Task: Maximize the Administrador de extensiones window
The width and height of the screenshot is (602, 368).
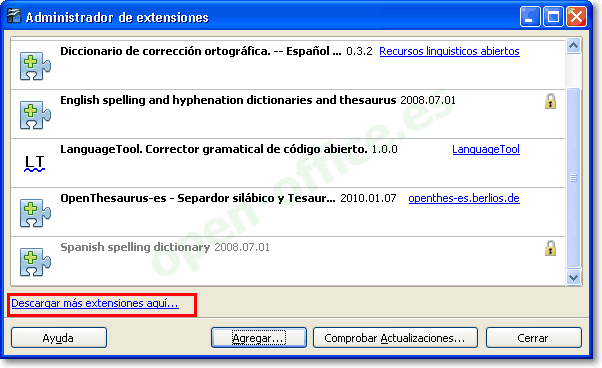Action: (x=553, y=17)
